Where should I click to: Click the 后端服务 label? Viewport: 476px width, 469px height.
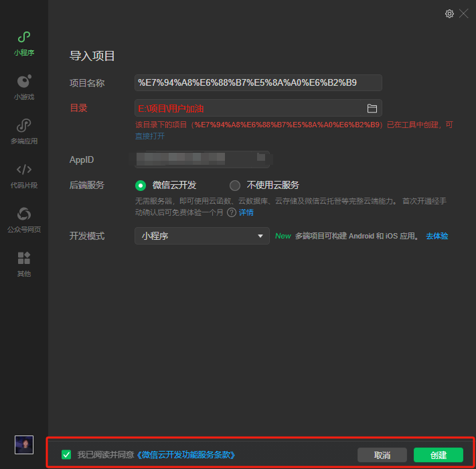click(x=87, y=185)
